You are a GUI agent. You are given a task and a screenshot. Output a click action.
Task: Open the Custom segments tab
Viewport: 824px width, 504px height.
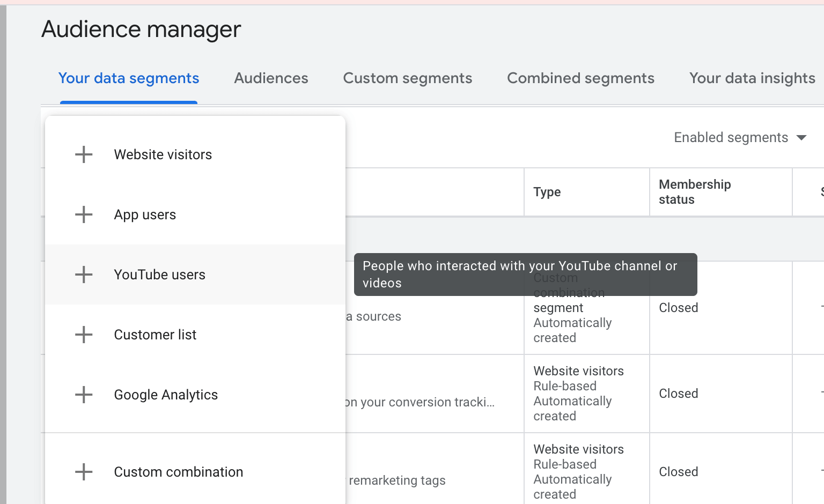(407, 78)
